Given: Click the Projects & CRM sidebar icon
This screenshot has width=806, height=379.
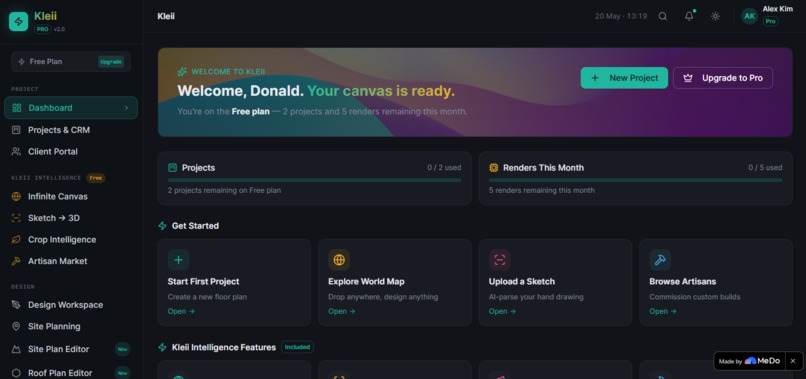Looking at the screenshot, I should click(16, 130).
